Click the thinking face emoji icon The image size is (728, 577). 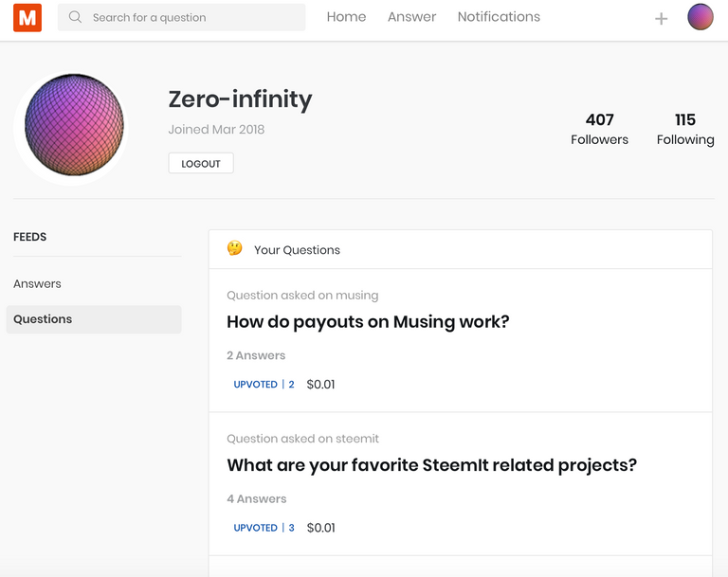pyautogui.click(x=235, y=248)
